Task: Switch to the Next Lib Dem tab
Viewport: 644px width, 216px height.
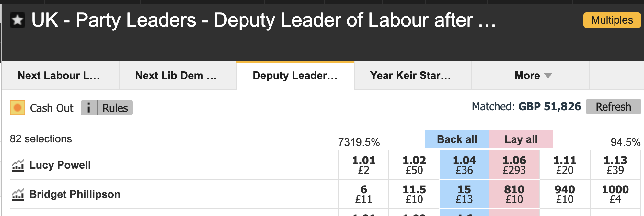Action: [176, 76]
